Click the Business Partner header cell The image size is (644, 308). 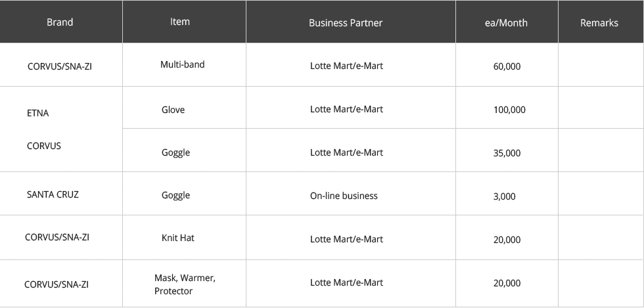(346, 23)
